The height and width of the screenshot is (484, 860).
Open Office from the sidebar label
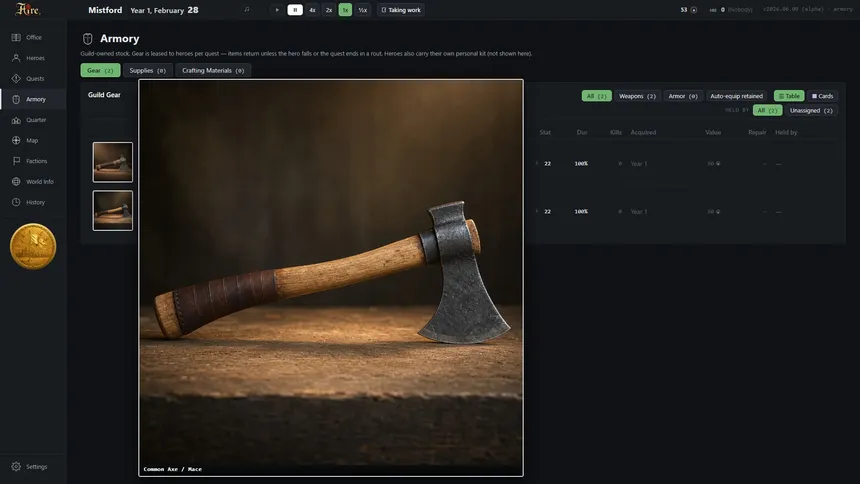[34, 37]
